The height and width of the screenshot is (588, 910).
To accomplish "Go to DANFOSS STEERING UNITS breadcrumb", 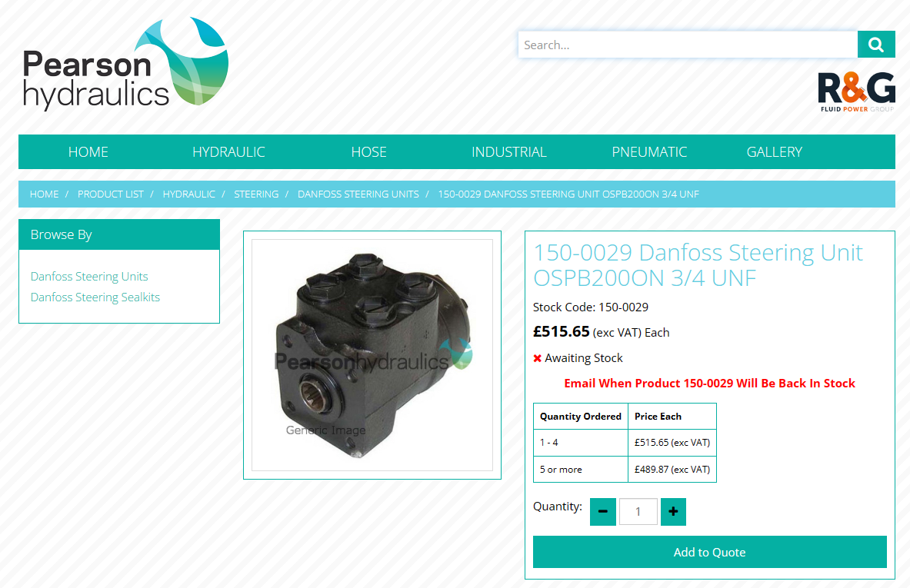I will pos(358,194).
